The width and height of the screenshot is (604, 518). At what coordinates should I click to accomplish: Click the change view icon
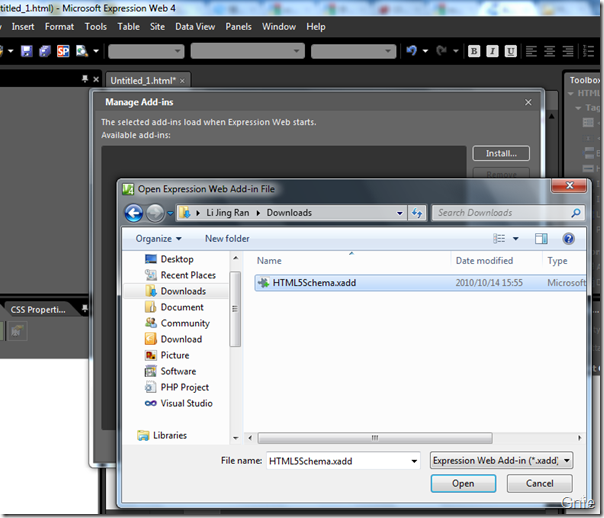coord(499,239)
